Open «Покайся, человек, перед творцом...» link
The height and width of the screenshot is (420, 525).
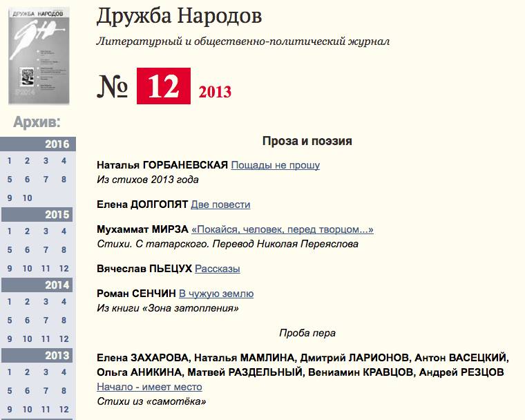point(283,229)
